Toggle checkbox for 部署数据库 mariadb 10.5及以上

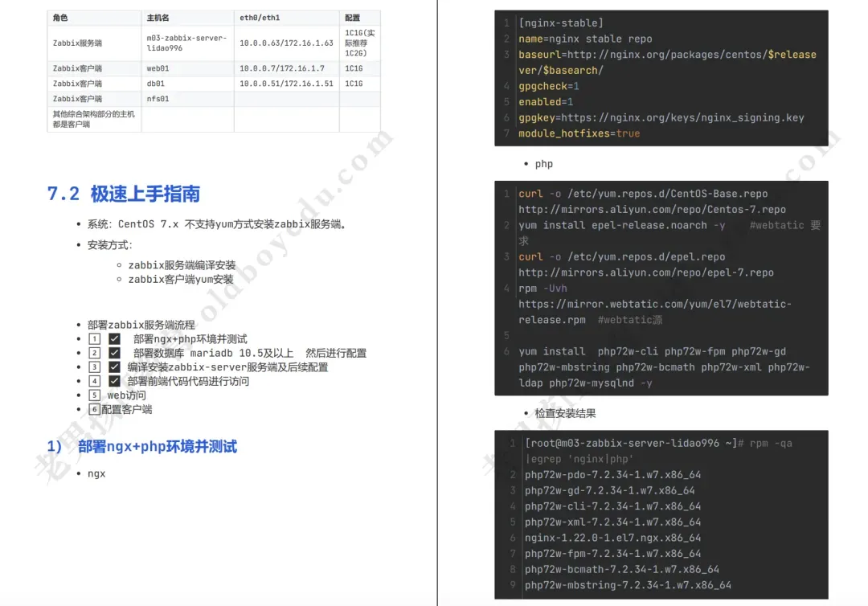pos(115,353)
